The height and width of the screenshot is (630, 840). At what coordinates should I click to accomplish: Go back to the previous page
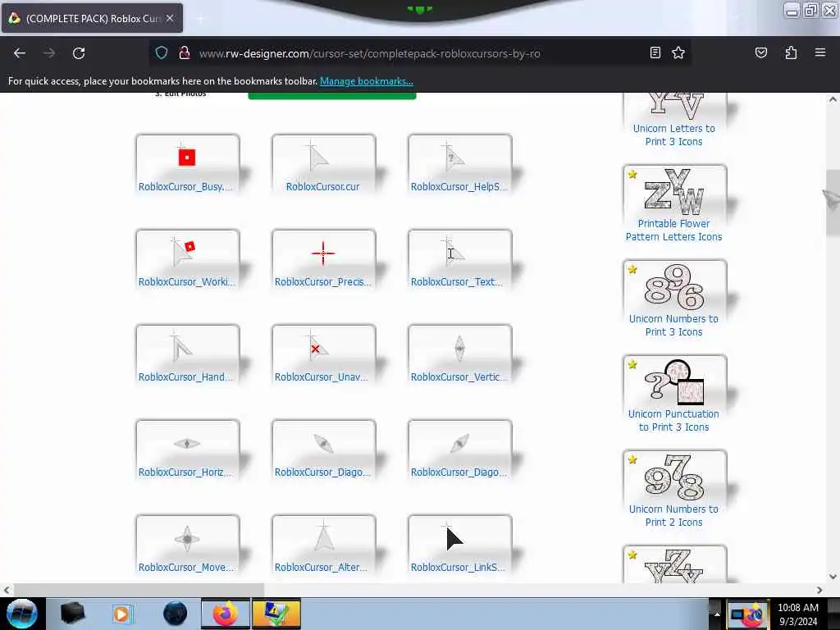tap(20, 53)
